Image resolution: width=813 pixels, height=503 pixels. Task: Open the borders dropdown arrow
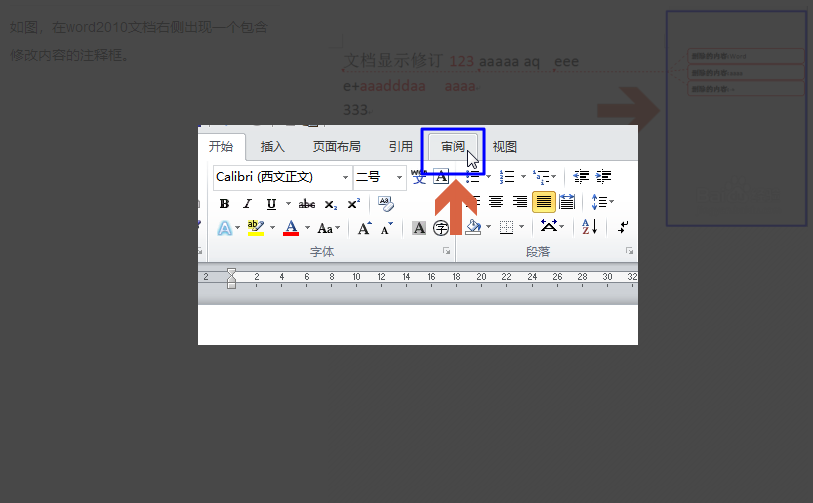coord(522,227)
